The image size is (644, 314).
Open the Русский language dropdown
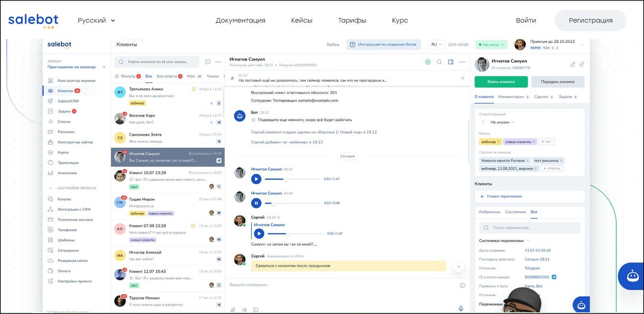97,20
